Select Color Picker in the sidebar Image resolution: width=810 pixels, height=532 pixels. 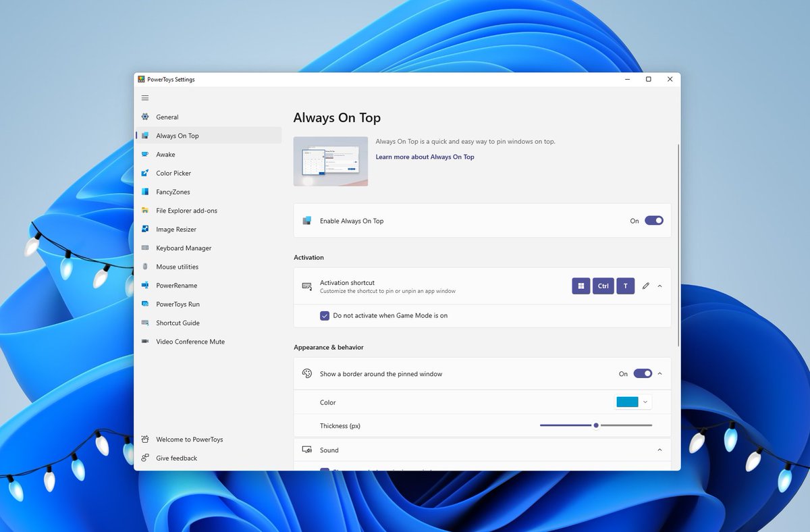(209, 174)
